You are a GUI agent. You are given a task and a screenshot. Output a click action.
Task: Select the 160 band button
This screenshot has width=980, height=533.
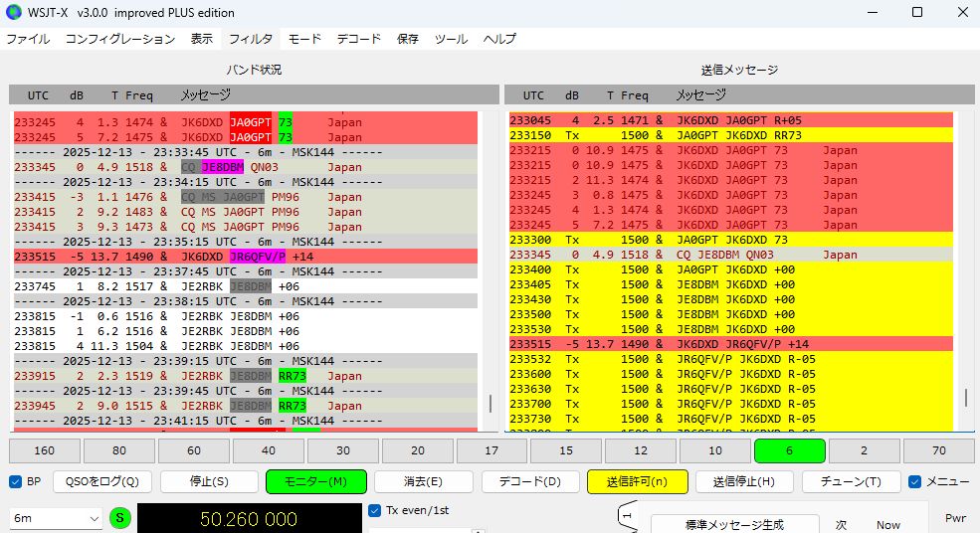45,450
